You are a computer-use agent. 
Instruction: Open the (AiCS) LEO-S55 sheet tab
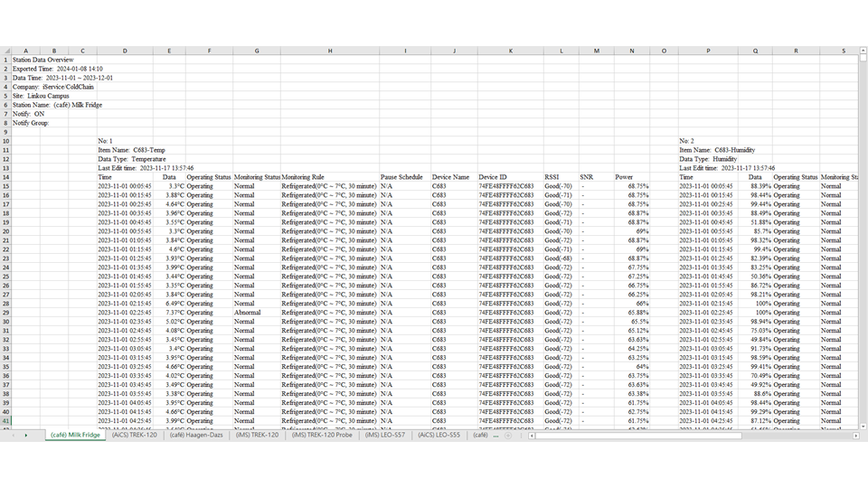point(439,435)
